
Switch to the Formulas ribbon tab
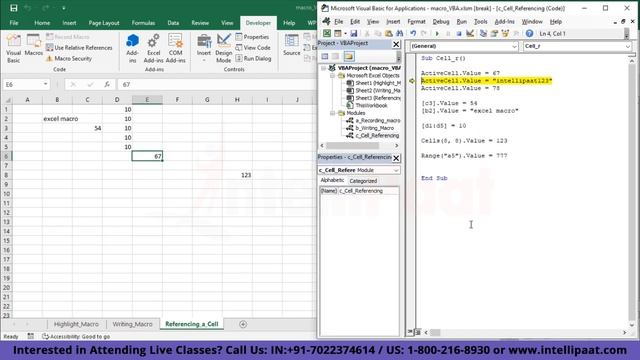tap(143, 23)
